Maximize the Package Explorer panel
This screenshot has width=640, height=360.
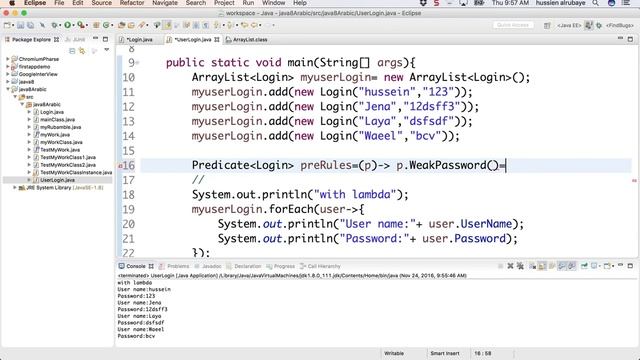pyautogui.click(x=105, y=39)
